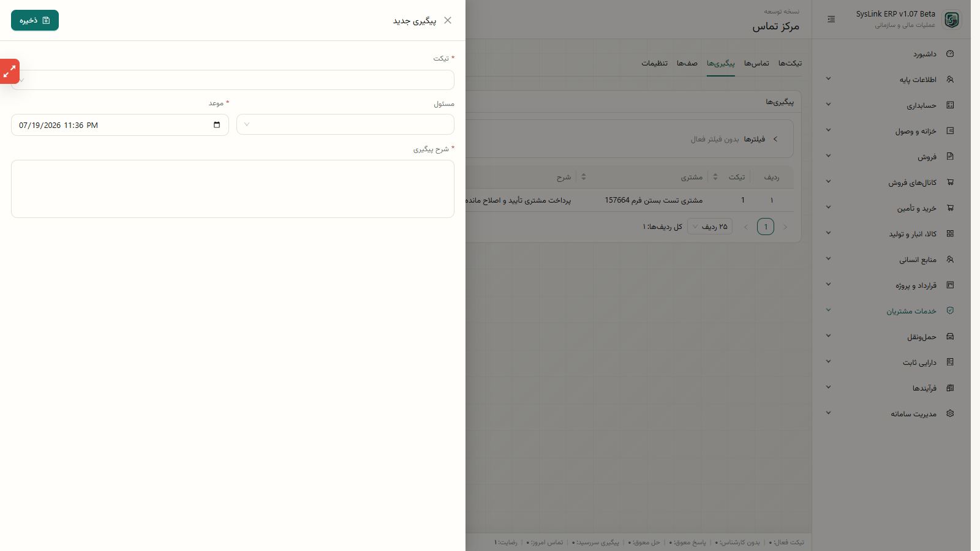Viewport: 980px width, 551px height.
Task: Click the رضایت status bar entry
Action: pos(506,542)
